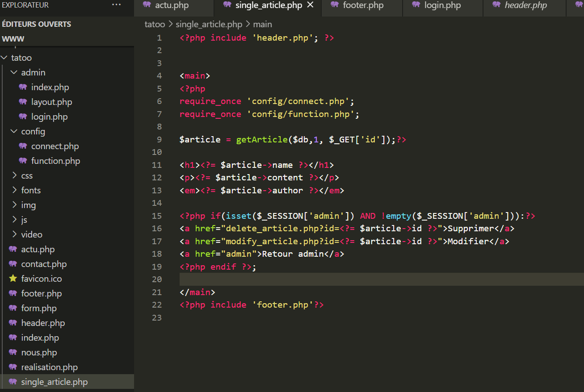Click PHP elephant icon beside connect.php
This screenshot has height=392, width=584.
point(23,146)
